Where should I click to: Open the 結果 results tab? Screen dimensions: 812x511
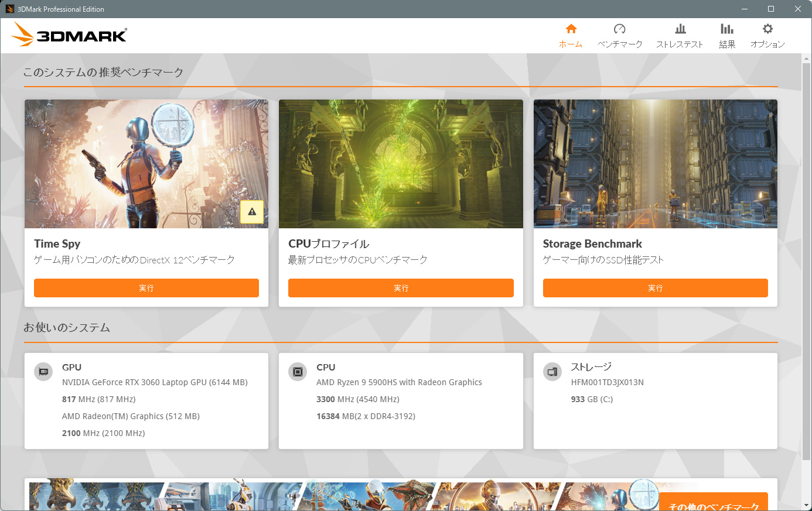[727, 36]
